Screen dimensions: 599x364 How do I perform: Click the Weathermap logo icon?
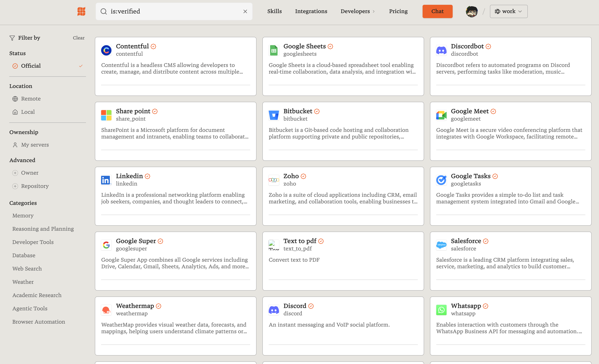tap(106, 310)
